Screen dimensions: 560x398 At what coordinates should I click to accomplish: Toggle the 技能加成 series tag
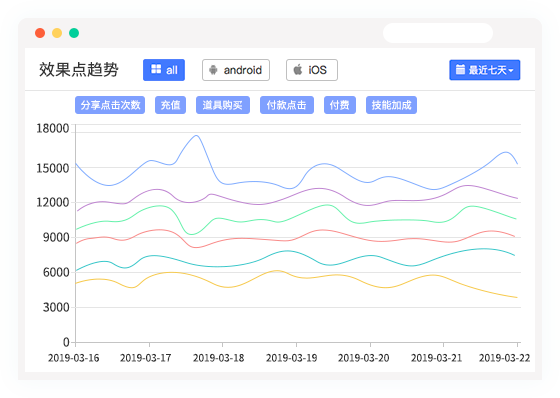pyautogui.click(x=391, y=105)
